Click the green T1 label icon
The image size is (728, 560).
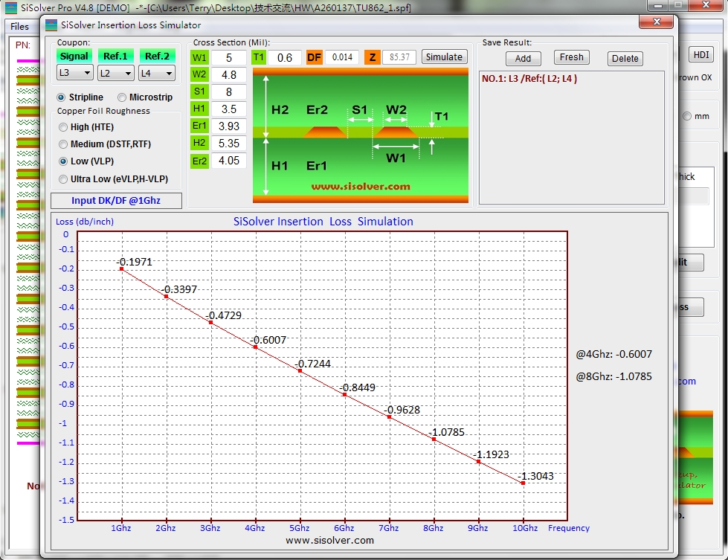[258, 58]
